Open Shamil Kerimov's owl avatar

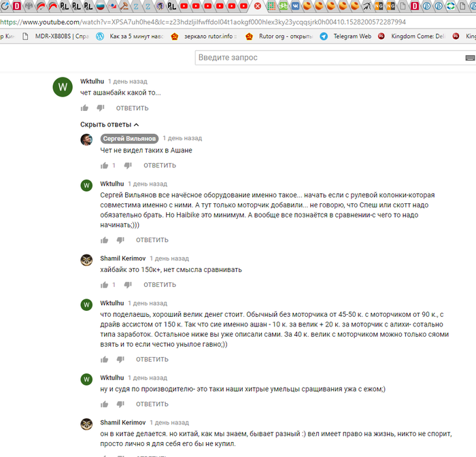tap(86, 260)
